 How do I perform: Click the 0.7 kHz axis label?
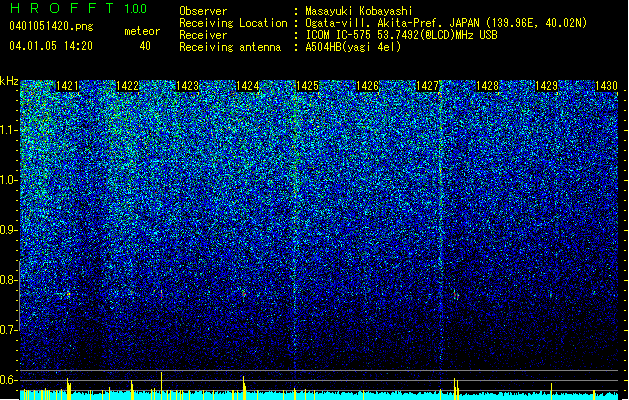8,330
